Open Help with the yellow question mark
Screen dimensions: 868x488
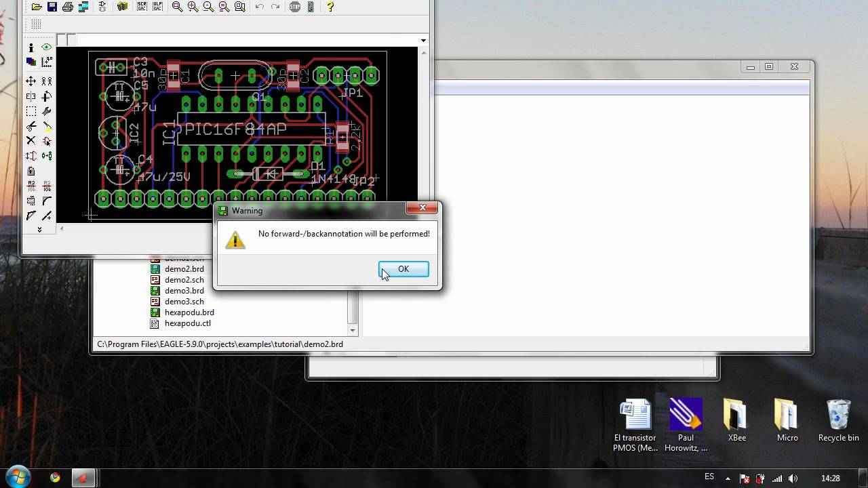pos(330,7)
